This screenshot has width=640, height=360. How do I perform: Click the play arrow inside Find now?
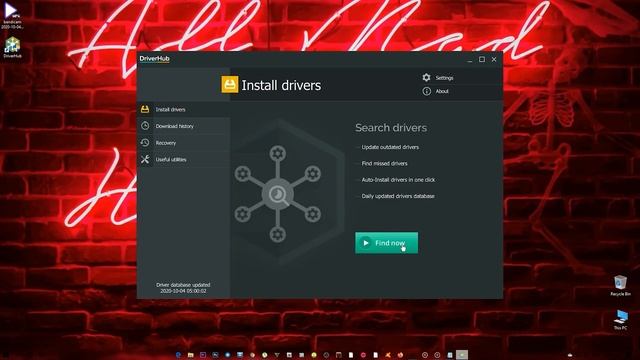pos(366,243)
